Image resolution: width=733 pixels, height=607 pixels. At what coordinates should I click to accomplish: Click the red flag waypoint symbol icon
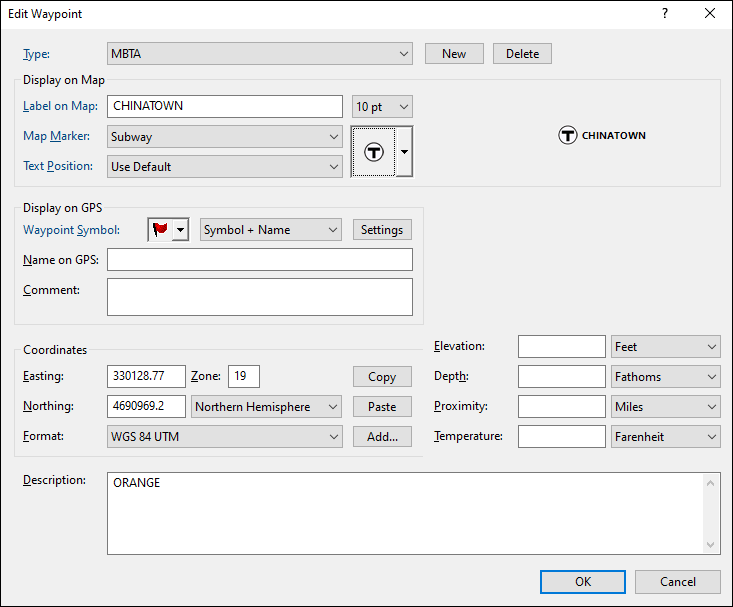160,230
